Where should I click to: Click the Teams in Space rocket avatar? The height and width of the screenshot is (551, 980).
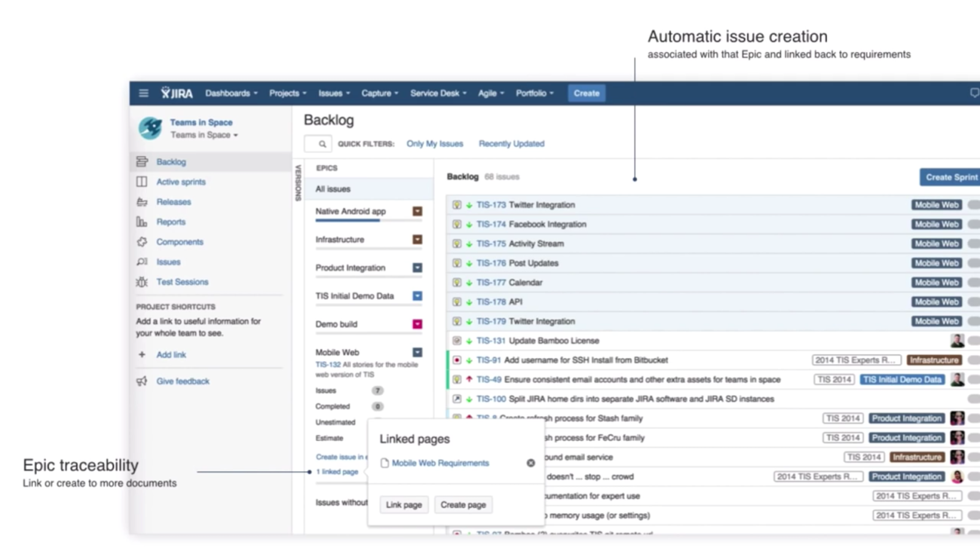point(150,128)
